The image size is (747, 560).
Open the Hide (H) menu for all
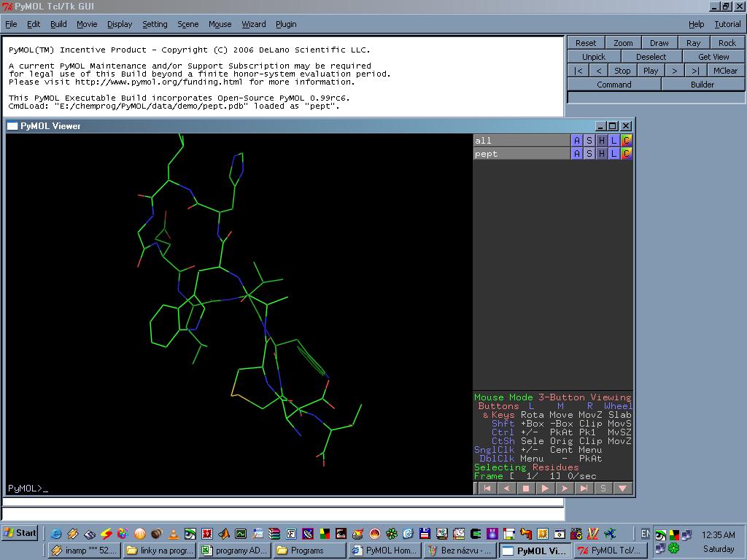pos(602,141)
